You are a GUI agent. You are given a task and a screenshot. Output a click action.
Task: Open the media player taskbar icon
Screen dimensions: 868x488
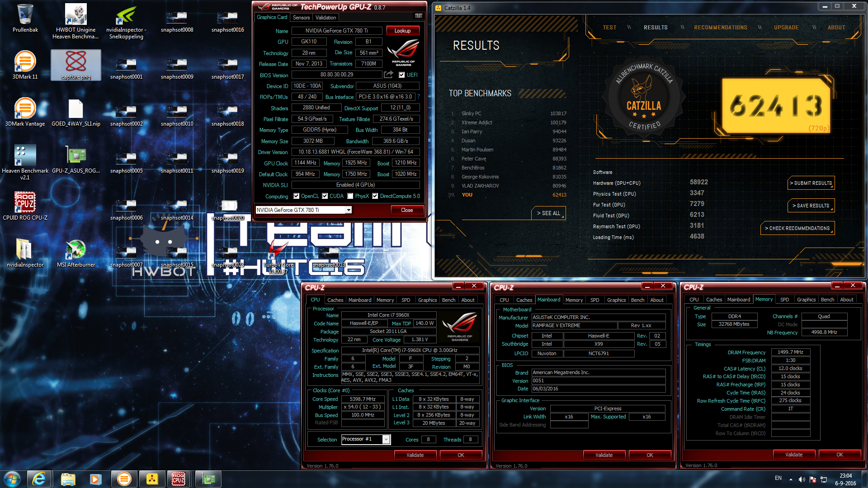pyautogui.click(x=95, y=479)
